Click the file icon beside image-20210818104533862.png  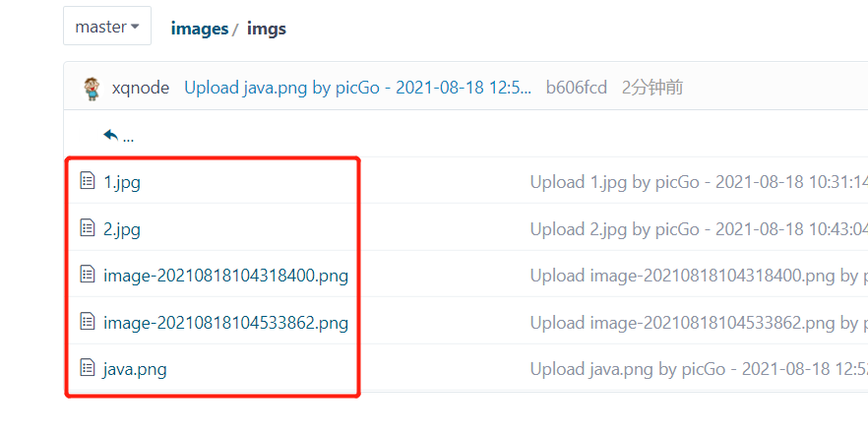click(x=87, y=321)
